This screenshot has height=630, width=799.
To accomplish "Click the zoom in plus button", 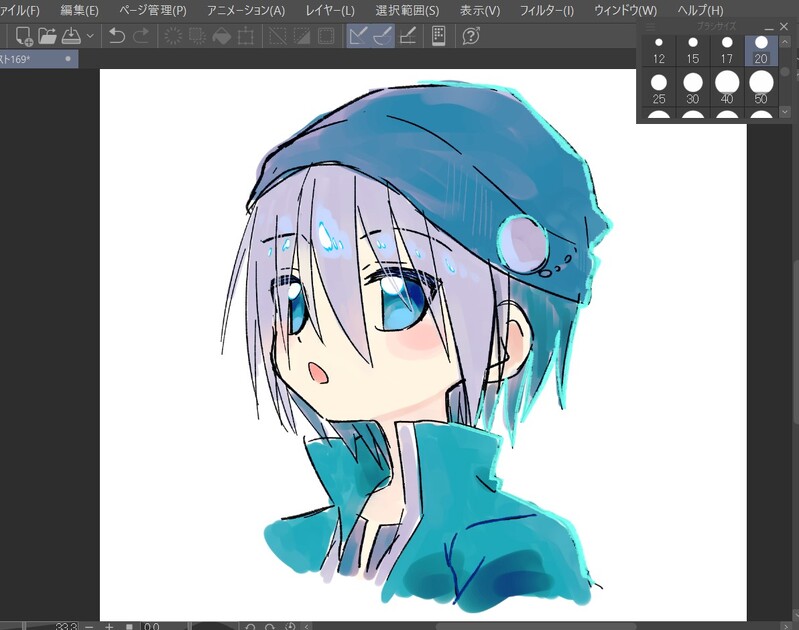I will 109,626.
